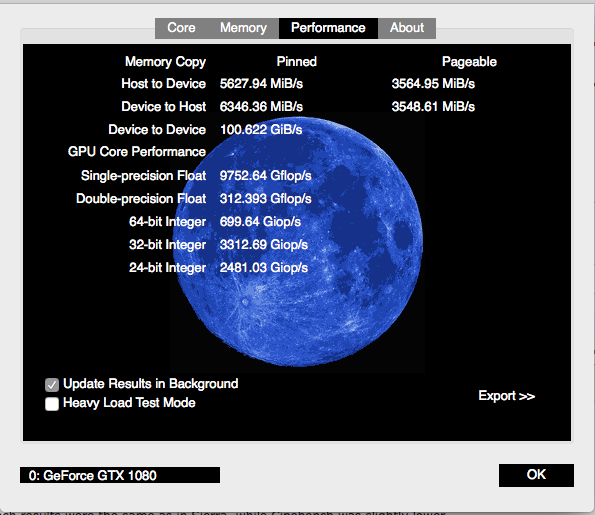Click the 5627.94 MiB/s pinned value

(x=261, y=84)
